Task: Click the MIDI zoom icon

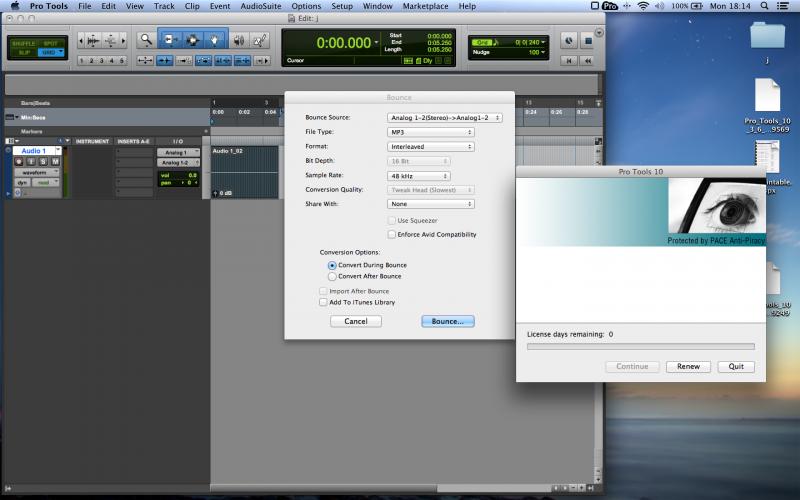Action: click(x=110, y=40)
